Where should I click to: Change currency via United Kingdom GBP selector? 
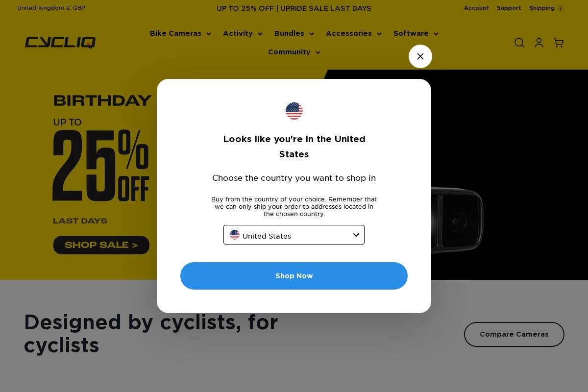tap(51, 8)
